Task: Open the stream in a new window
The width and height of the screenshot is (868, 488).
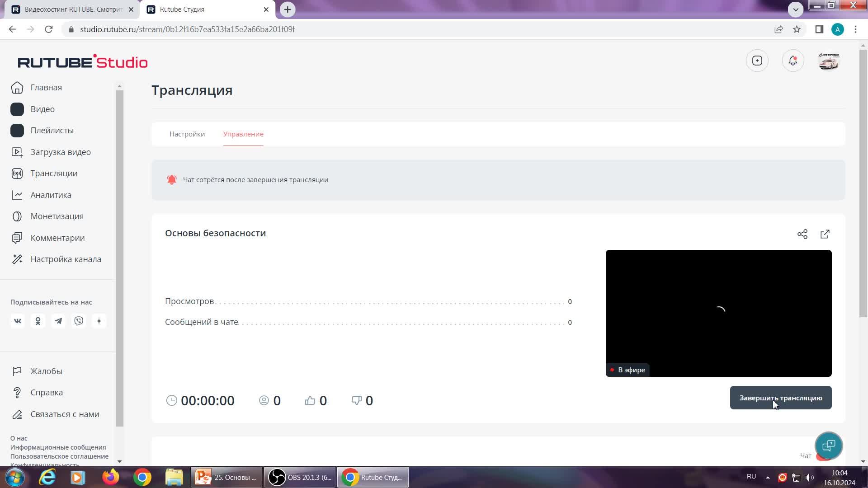Action: click(x=825, y=234)
